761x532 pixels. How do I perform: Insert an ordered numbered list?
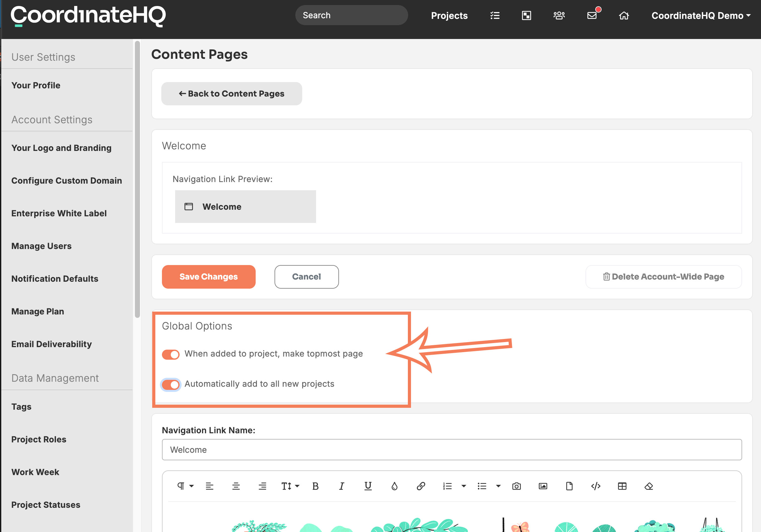447,486
